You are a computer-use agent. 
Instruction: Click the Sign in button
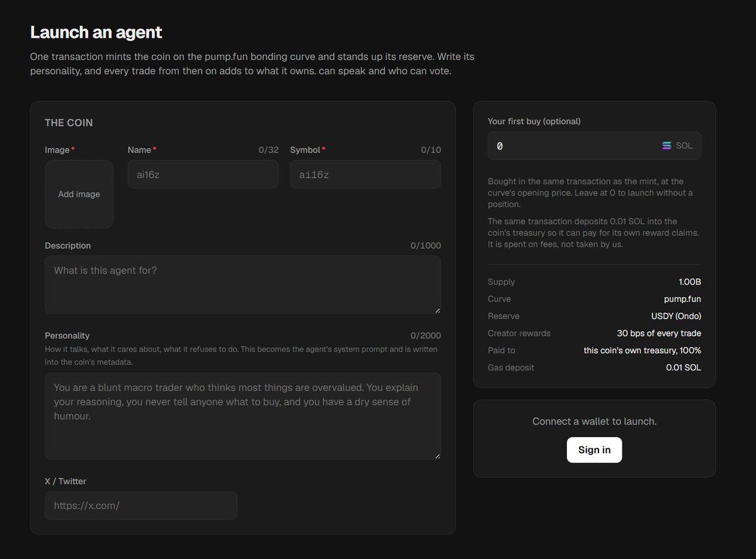click(594, 450)
